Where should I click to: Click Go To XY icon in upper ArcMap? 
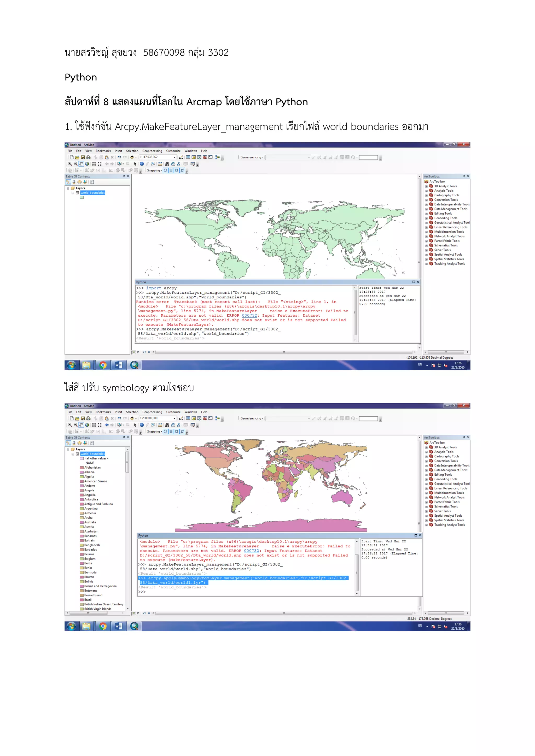(179, 164)
